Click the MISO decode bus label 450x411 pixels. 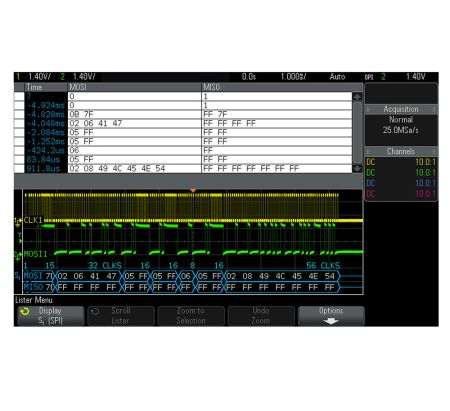point(33,287)
